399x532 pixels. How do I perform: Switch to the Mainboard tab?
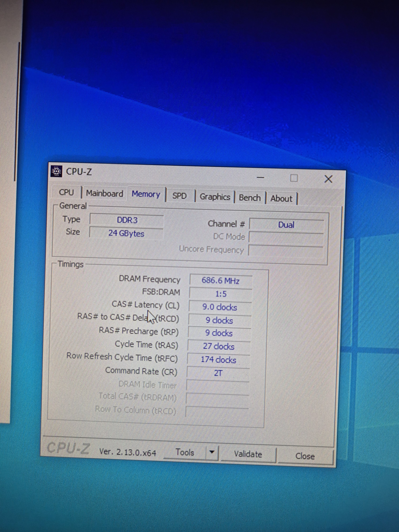[105, 193]
